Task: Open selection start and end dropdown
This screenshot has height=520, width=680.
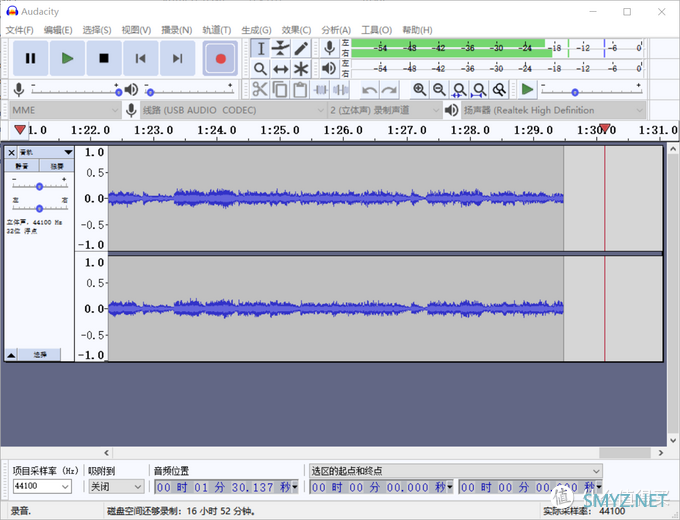Action: 456,471
